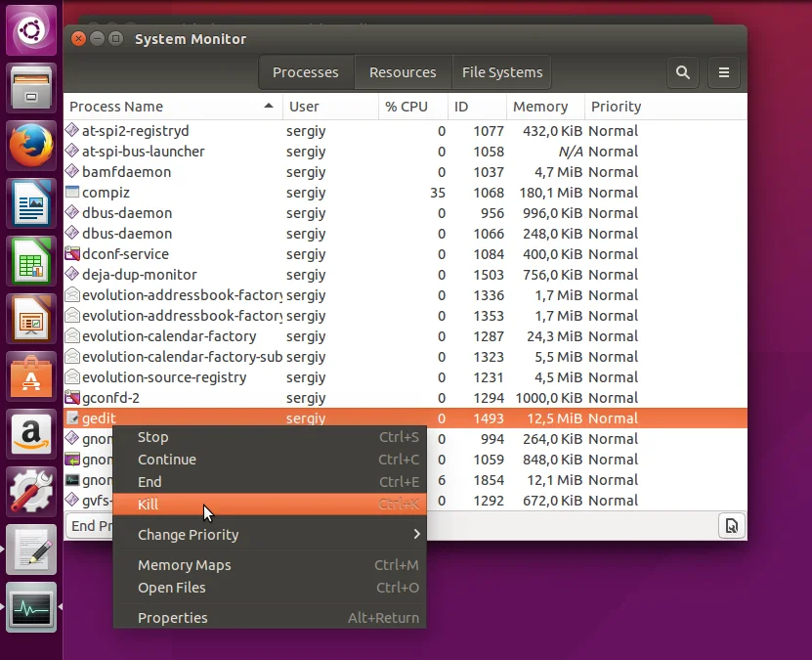812x660 pixels.
Task: Open Ubuntu Software Center from launcher
Action: 31,376
